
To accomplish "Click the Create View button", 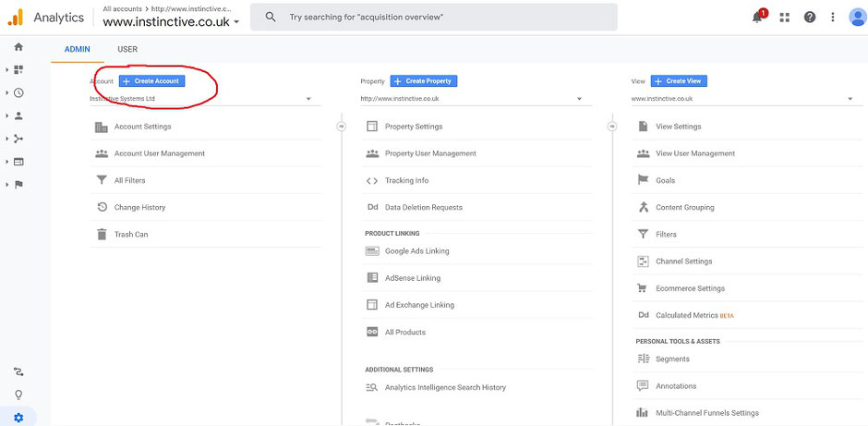I will click(x=679, y=81).
